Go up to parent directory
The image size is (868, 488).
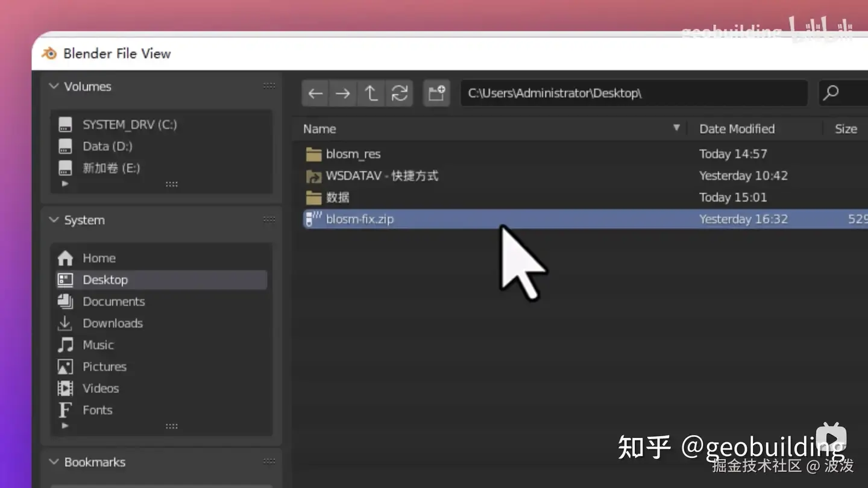pyautogui.click(x=371, y=93)
